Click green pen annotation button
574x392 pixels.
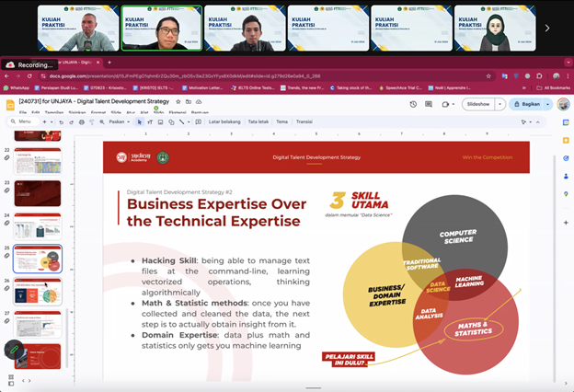[x=14, y=349]
